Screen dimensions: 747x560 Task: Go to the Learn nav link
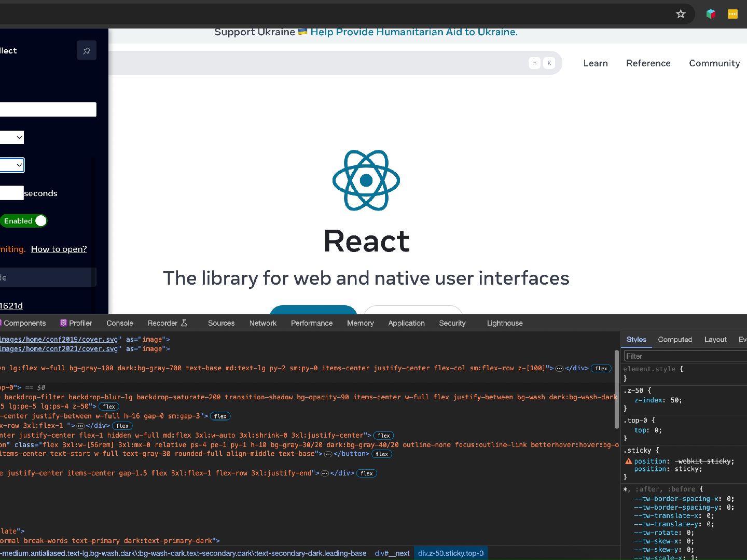tap(596, 63)
